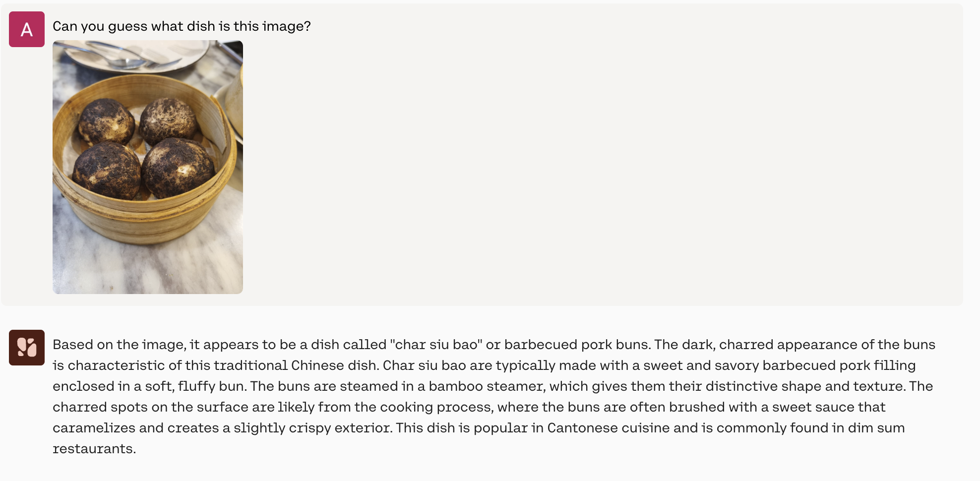Click the words 'dim sum' in the response
Image resolution: width=980 pixels, height=481 pixels.
(x=876, y=428)
